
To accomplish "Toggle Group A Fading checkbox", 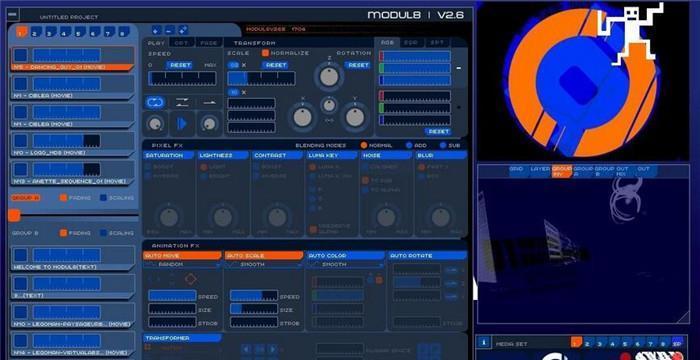I will (x=63, y=197).
